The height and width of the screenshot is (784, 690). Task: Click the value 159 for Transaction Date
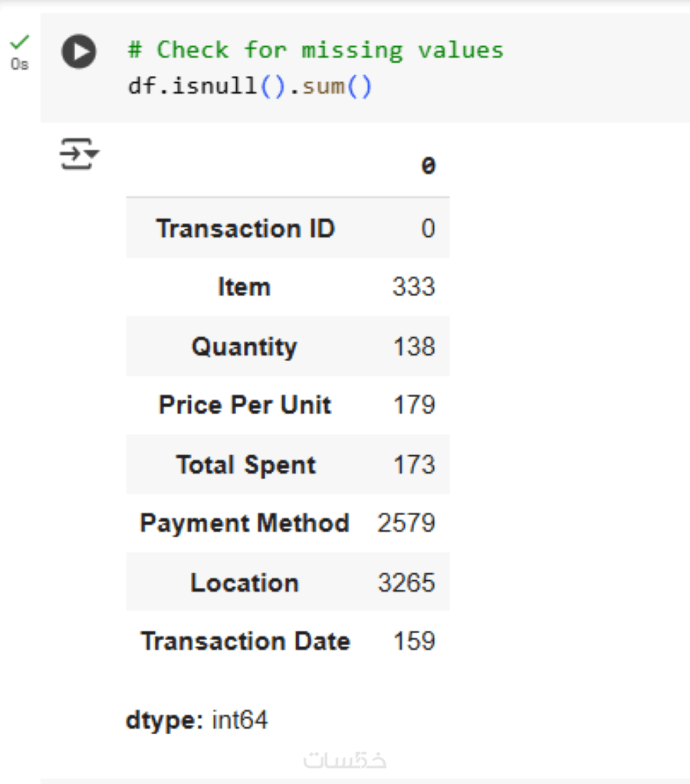[x=414, y=641]
